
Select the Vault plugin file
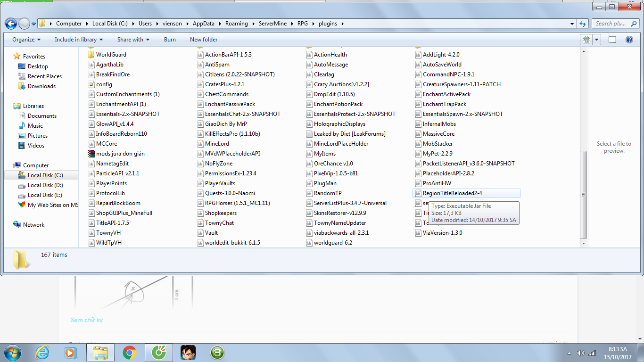point(207,233)
